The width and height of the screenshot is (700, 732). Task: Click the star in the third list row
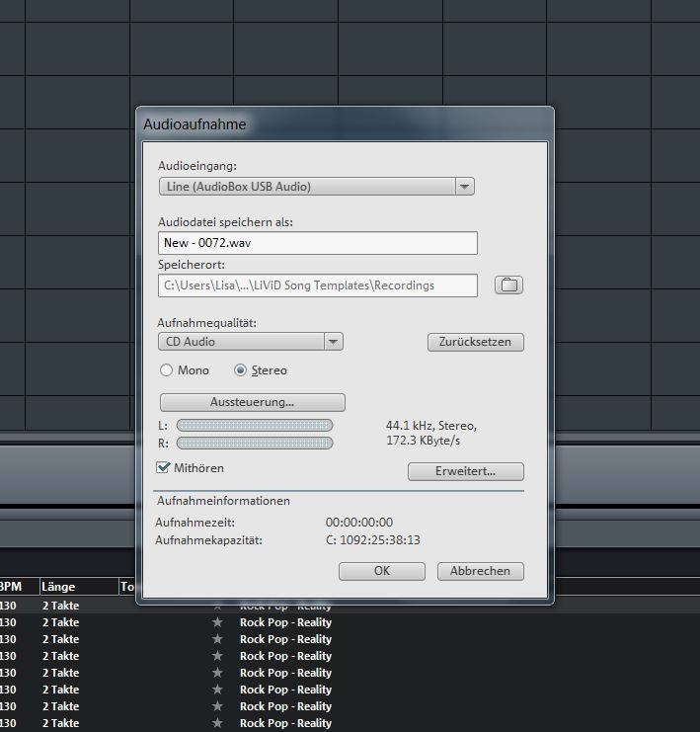point(217,639)
